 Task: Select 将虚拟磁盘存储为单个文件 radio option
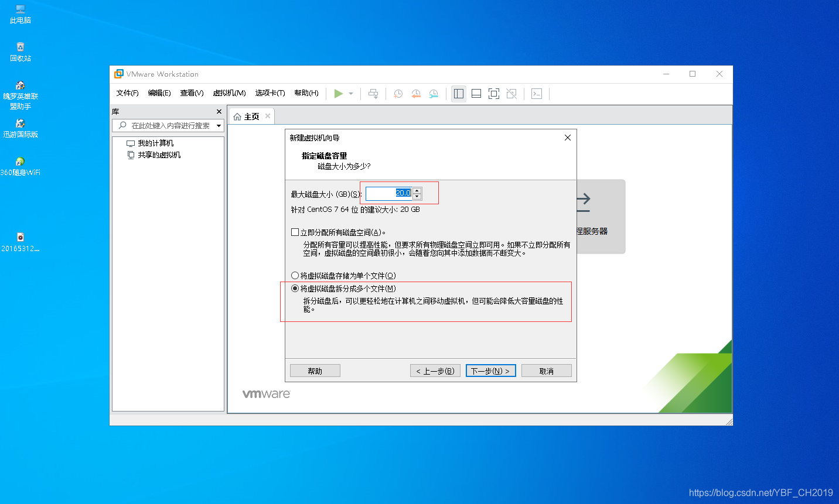(x=295, y=275)
